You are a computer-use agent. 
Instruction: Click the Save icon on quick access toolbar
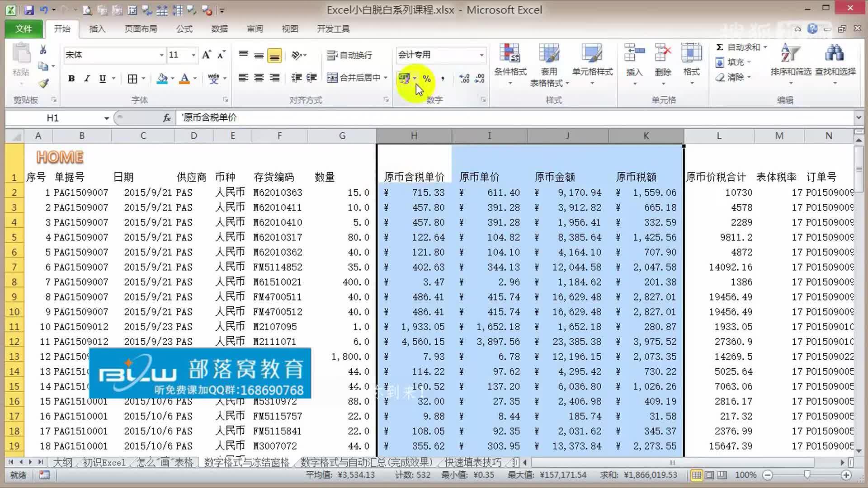[28, 9]
